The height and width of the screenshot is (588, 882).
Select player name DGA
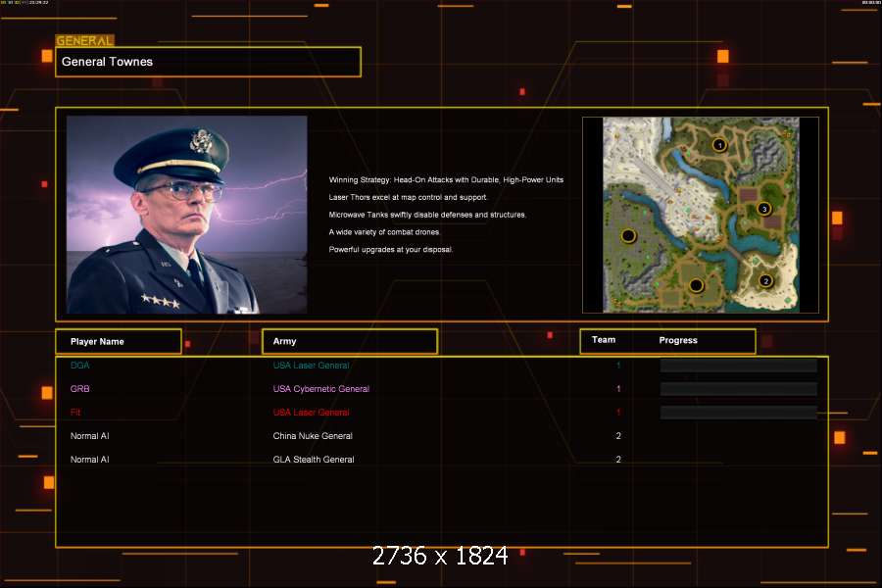[80, 366]
